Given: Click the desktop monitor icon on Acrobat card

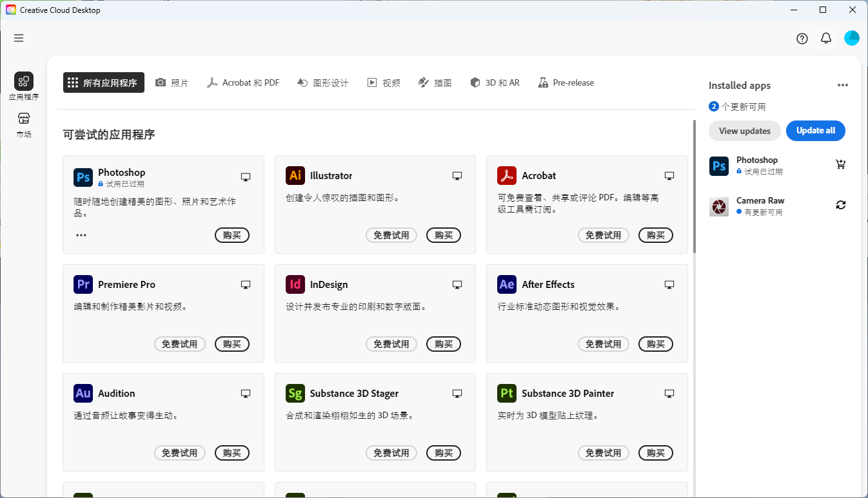Looking at the screenshot, I should (x=669, y=176).
